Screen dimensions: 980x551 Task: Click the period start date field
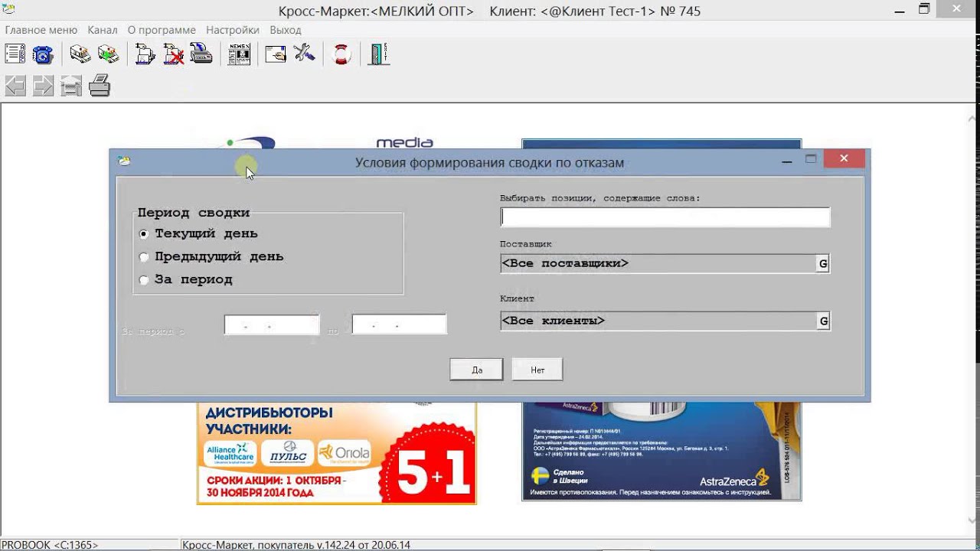pyautogui.click(x=272, y=324)
